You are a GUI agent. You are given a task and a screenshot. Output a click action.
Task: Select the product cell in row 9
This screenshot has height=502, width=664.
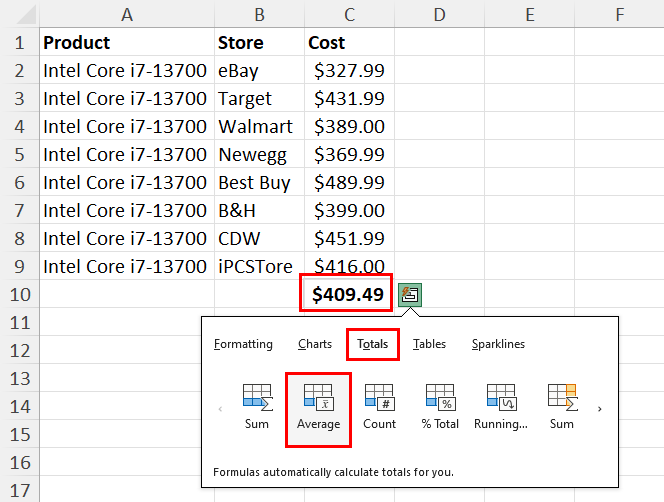[x=127, y=266]
